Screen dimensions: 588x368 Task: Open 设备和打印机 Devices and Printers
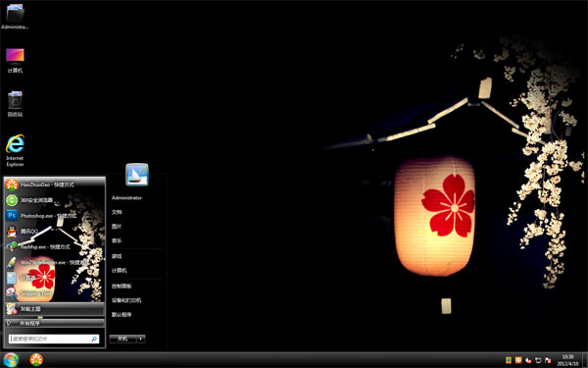pos(126,300)
